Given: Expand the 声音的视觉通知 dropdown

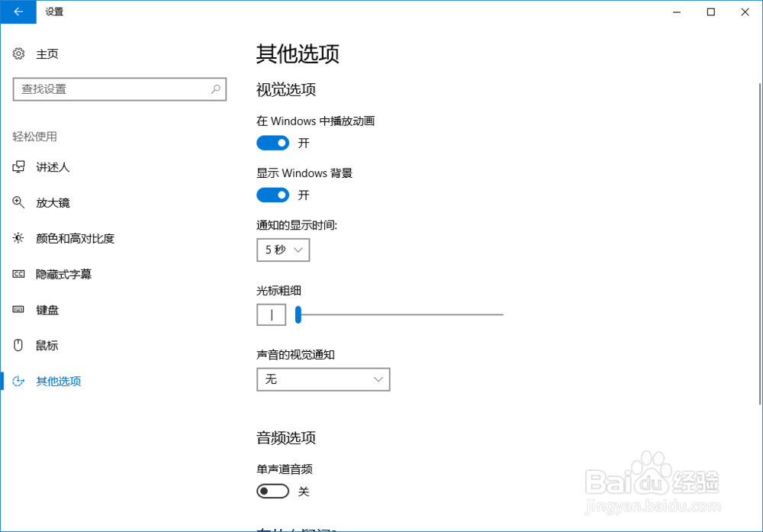Looking at the screenshot, I should pyautogui.click(x=324, y=379).
